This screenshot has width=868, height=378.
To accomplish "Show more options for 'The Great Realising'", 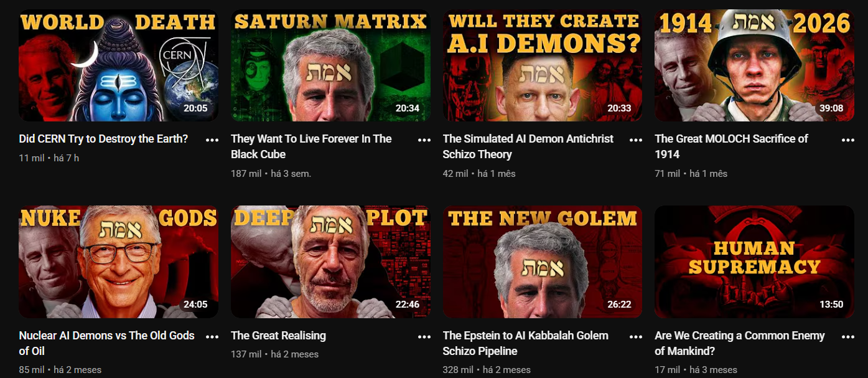I will (x=424, y=337).
